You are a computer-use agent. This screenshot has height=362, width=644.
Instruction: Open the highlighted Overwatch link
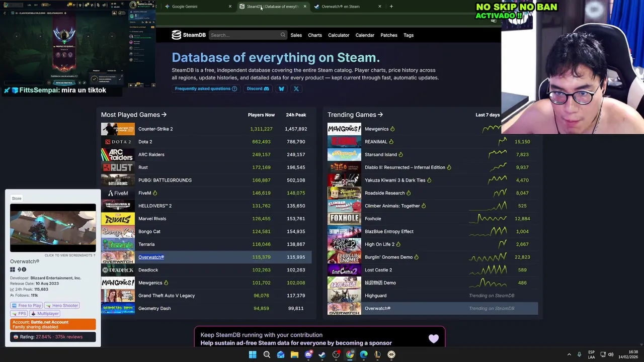coord(151,257)
